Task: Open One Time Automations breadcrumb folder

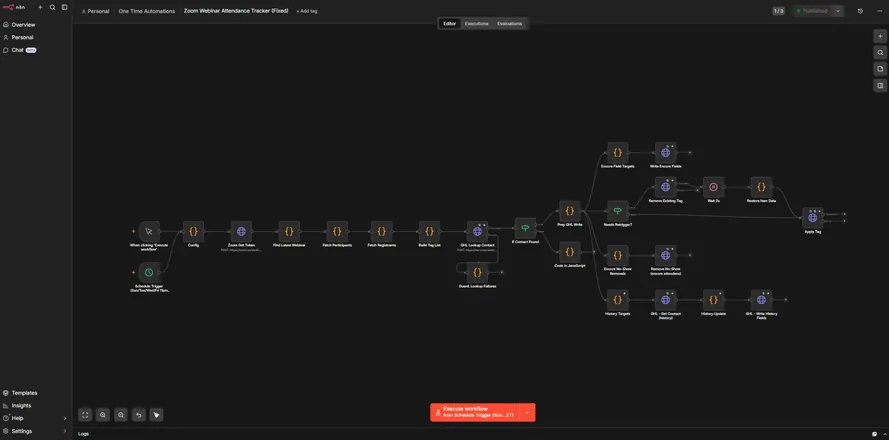Action: (146, 11)
